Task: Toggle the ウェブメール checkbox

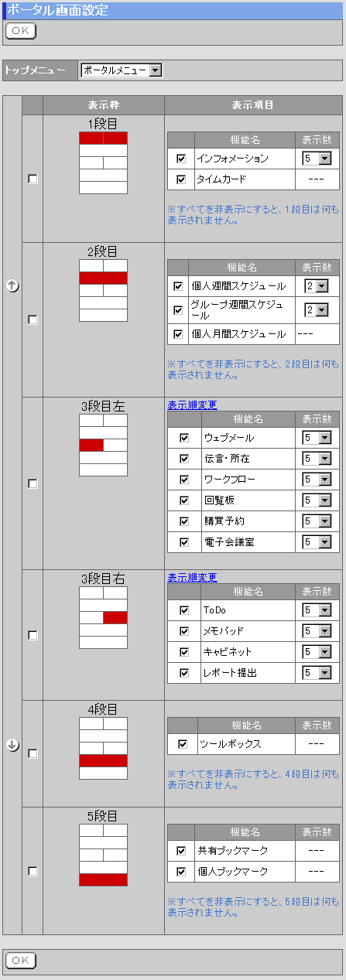Action: (x=184, y=437)
